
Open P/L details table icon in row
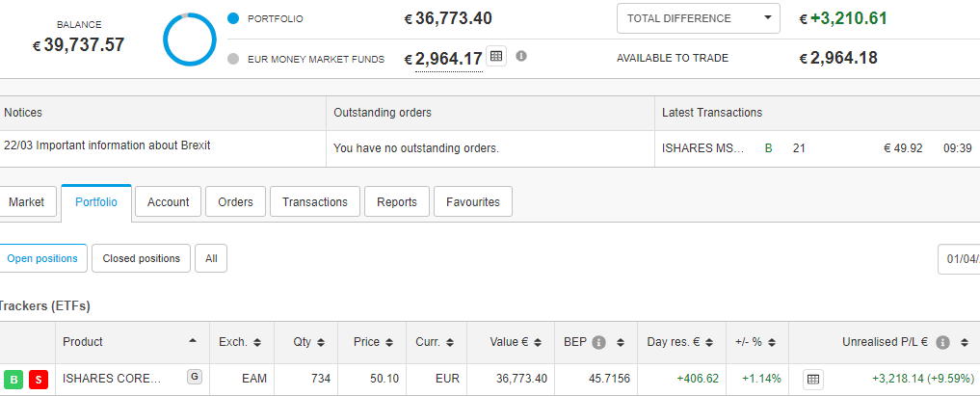(812, 379)
